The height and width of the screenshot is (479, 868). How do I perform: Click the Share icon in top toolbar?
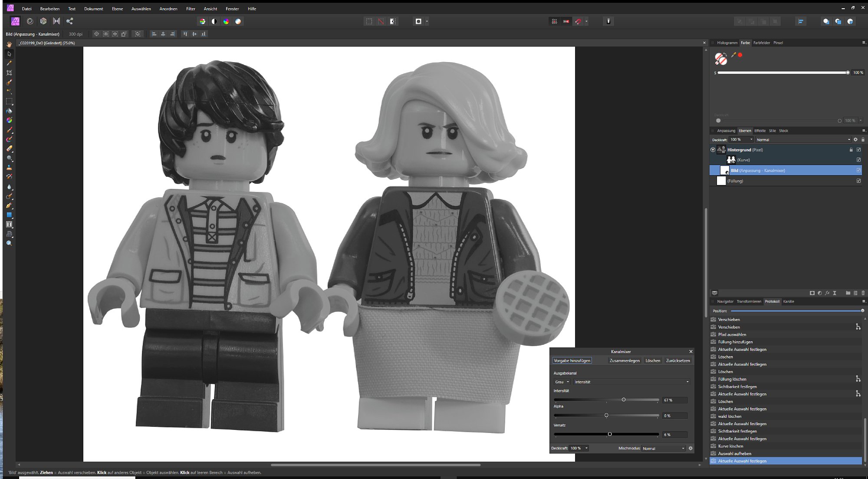69,21
